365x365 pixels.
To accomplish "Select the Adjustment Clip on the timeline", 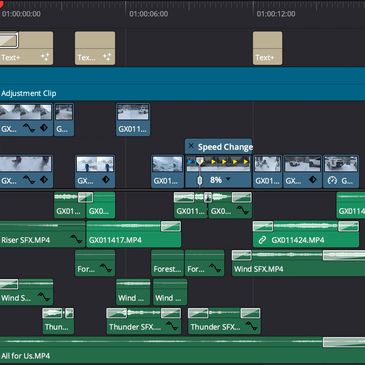I will [x=182, y=84].
